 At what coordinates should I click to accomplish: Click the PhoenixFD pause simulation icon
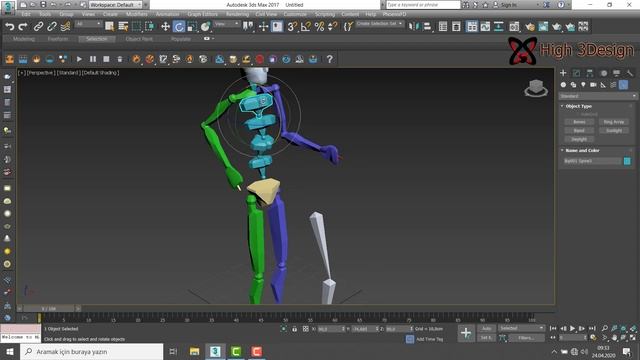[x=93, y=59]
